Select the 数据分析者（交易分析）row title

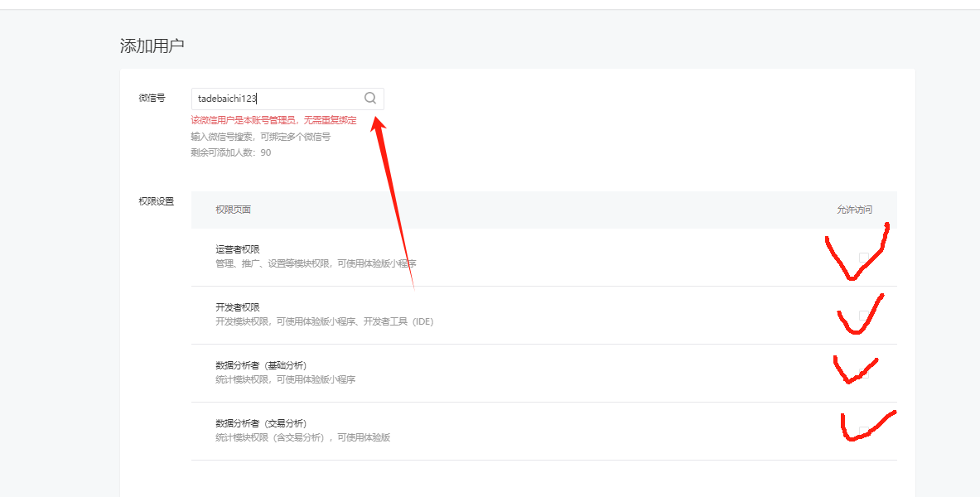pyautogui.click(x=261, y=423)
